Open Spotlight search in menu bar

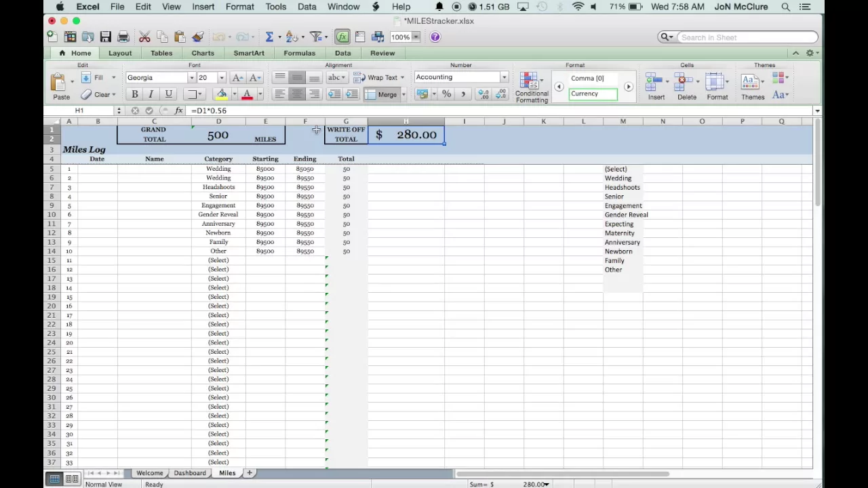(785, 7)
